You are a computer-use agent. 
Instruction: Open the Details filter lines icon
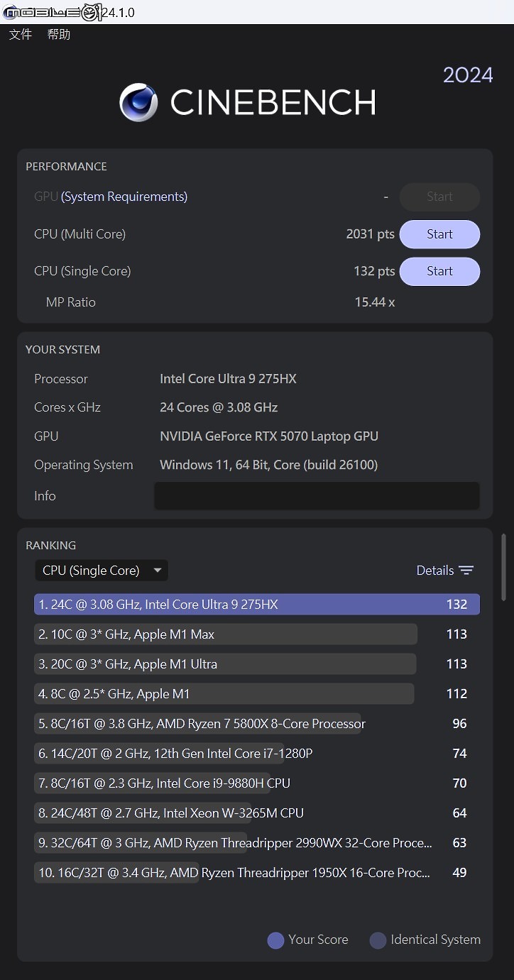pyautogui.click(x=466, y=571)
